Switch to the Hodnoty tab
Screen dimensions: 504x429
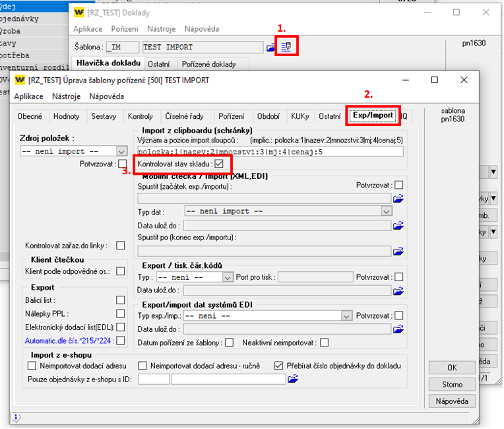[66, 116]
